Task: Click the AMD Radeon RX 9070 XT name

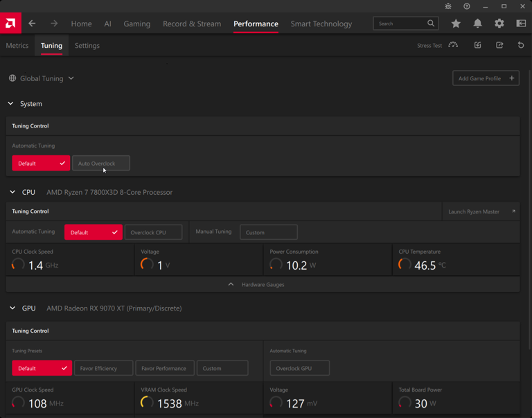Action: point(114,308)
